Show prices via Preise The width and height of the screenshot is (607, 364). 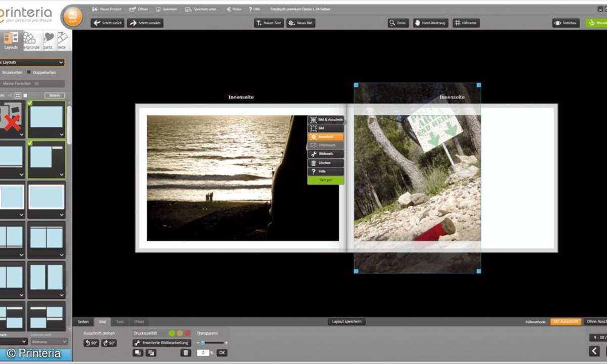coord(234,9)
